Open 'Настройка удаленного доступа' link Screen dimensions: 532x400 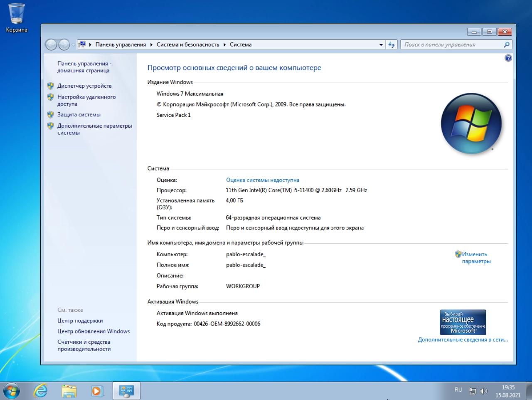point(86,100)
